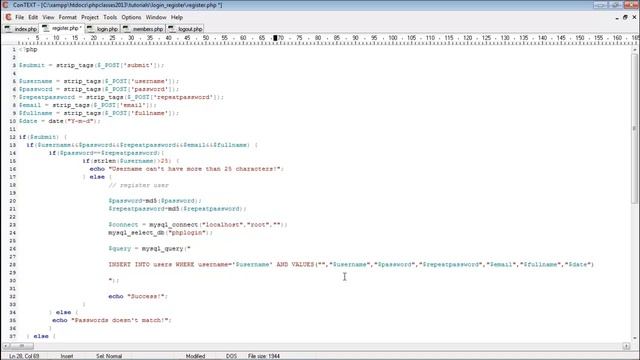Click the "Username can't have more than 25" echo
This screenshot has height=360, width=640.
point(186,169)
